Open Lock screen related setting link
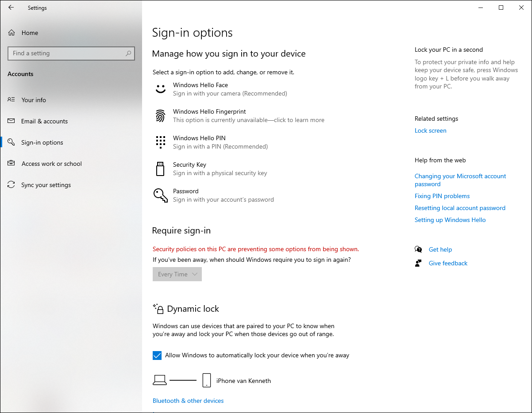 (x=430, y=130)
